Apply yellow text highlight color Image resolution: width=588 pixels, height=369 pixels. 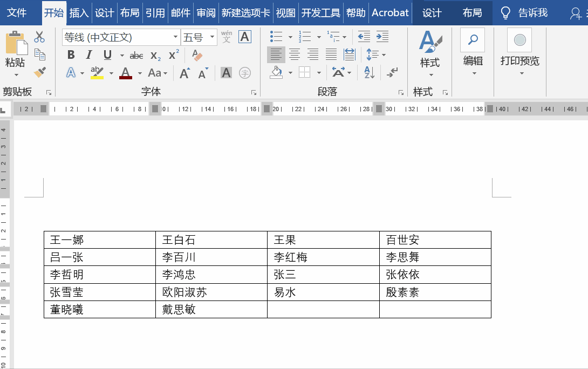coord(96,71)
